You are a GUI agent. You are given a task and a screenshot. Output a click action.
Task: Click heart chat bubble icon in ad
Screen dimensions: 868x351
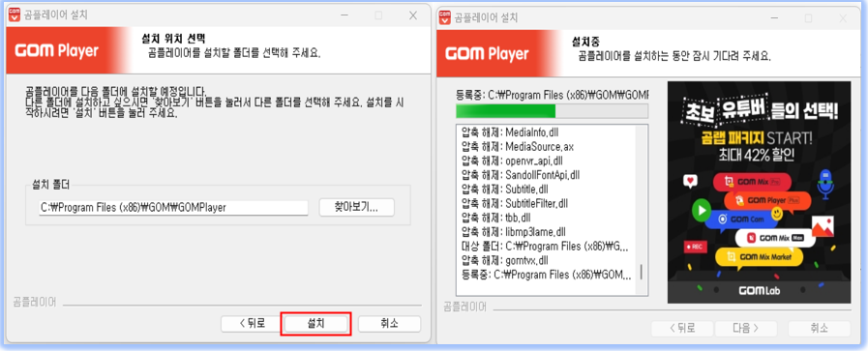click(689, 180)
